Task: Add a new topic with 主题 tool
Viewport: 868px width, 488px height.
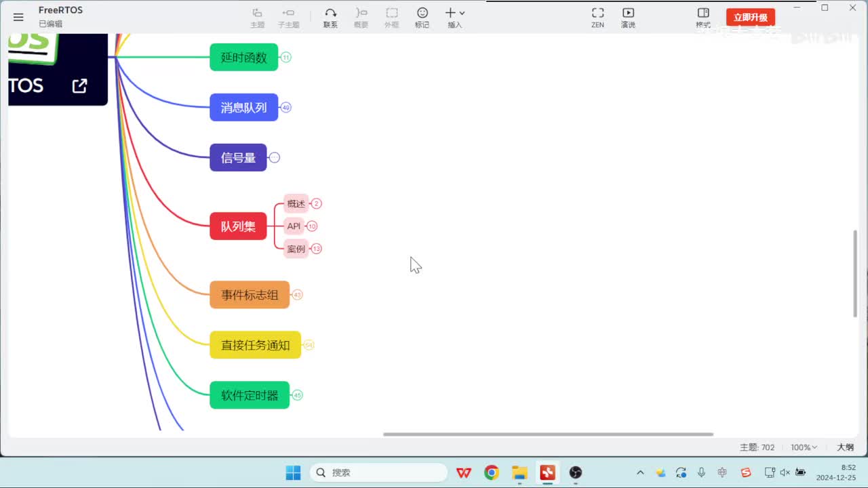Action: click(258, 18)
